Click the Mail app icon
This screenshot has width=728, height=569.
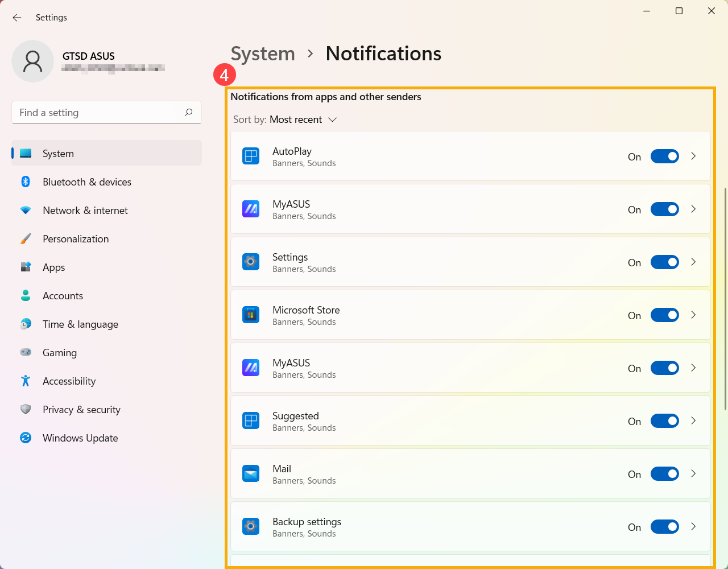tap(251, 473)
